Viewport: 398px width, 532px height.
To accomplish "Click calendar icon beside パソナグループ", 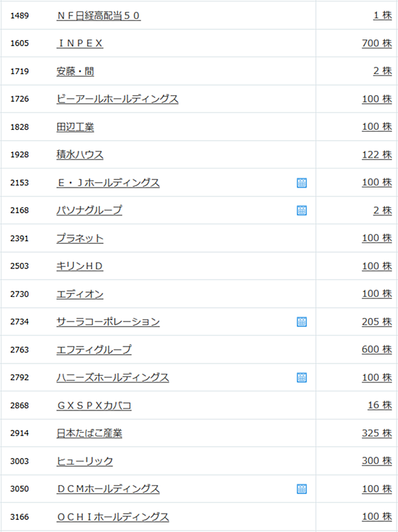I will 302,211.
